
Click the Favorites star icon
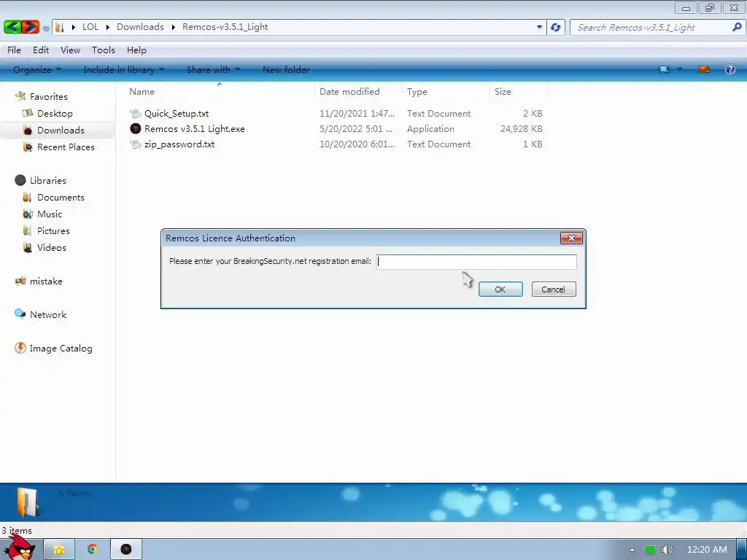[x=20, y=96]
